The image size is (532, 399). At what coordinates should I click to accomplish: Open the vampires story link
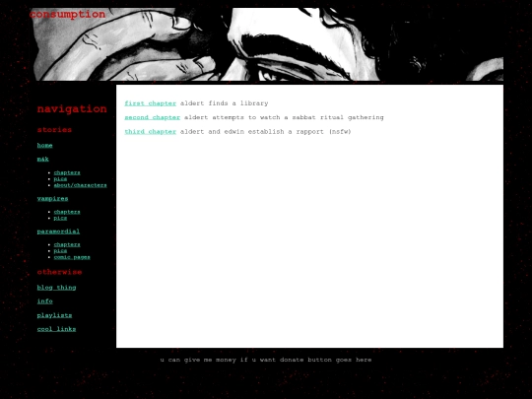pos(52,199)
